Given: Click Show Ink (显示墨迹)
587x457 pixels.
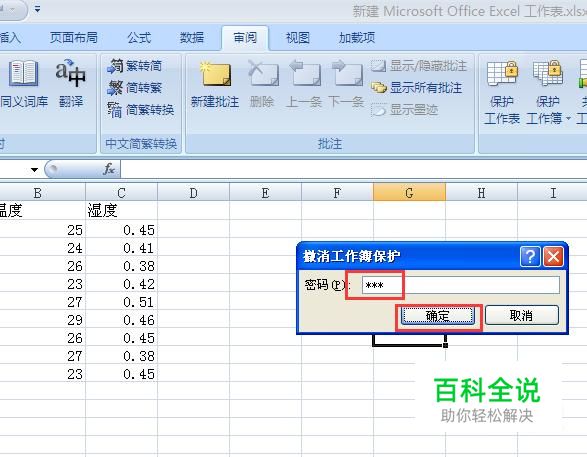Looking at the screenshot, I should pyautogui.click(x=404, y=110).
